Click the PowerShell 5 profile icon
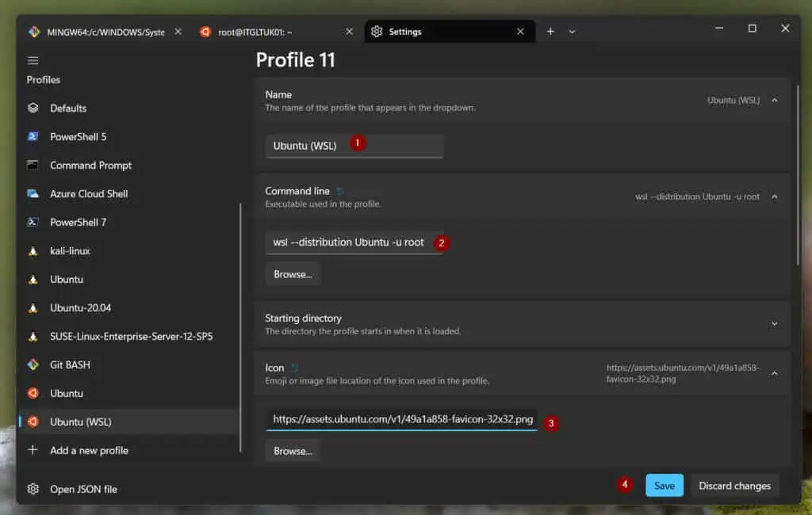 point(33,136)
